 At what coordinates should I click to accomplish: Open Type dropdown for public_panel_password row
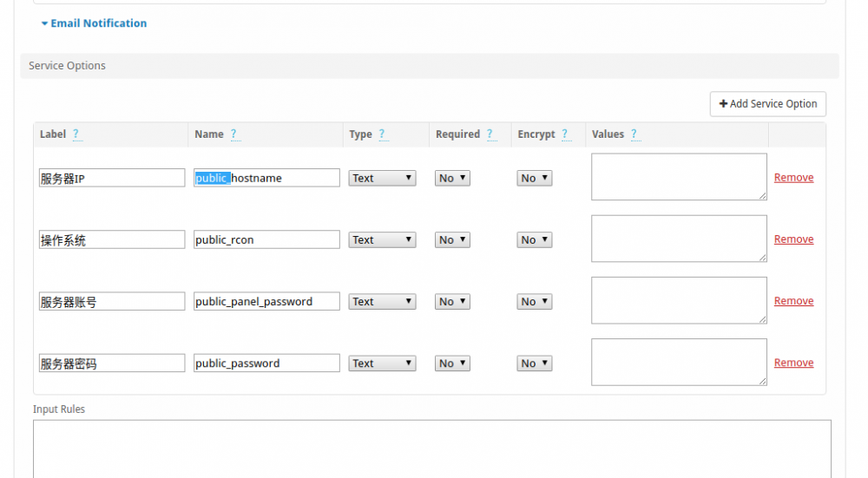click(382, 302)
